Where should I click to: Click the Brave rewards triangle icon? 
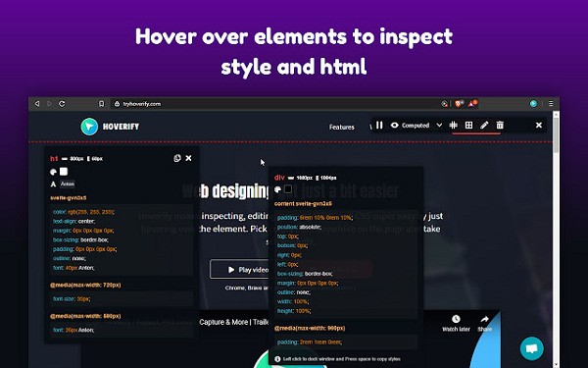[471, 104]
